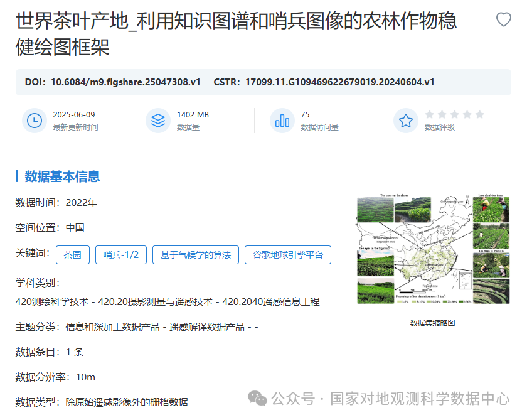The image size is (527, 420).
Task: Select the third rating star
Action: (455, 115)
